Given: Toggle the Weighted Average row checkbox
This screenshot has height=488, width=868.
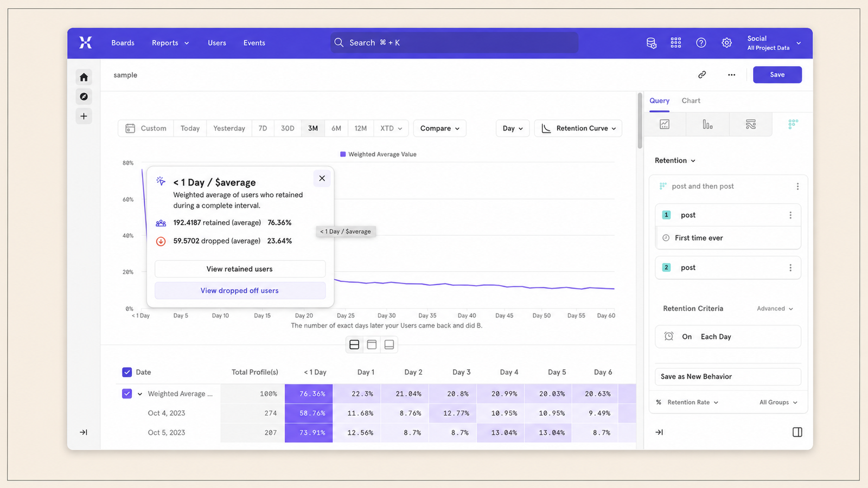Looking at the screenshot, I should click(127, 394).
